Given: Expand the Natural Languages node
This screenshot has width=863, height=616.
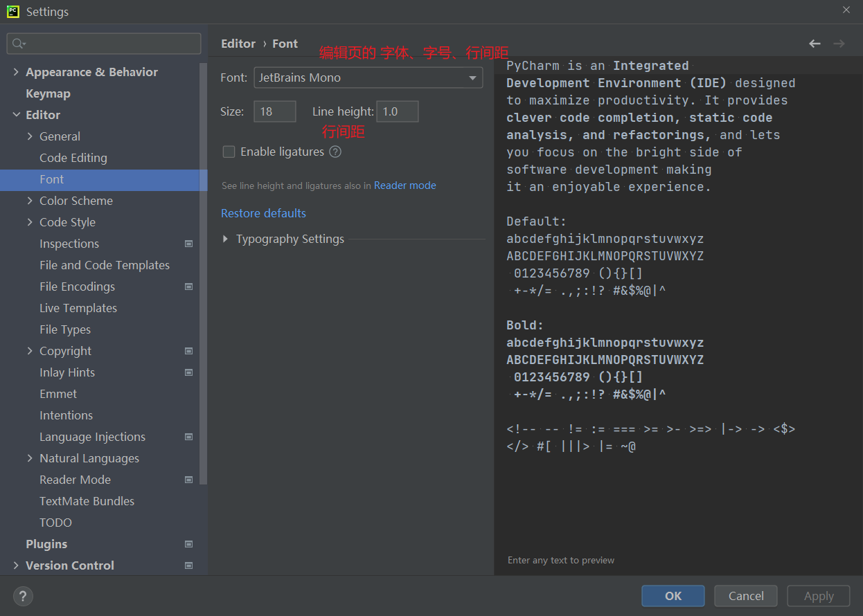Looking at the screenshot, I should 30,458.
